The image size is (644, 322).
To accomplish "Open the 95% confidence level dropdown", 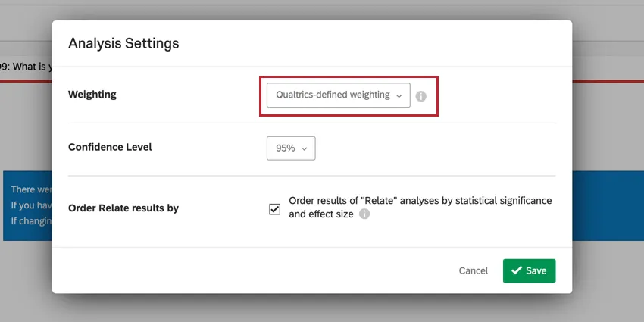I will coord(290,148).
